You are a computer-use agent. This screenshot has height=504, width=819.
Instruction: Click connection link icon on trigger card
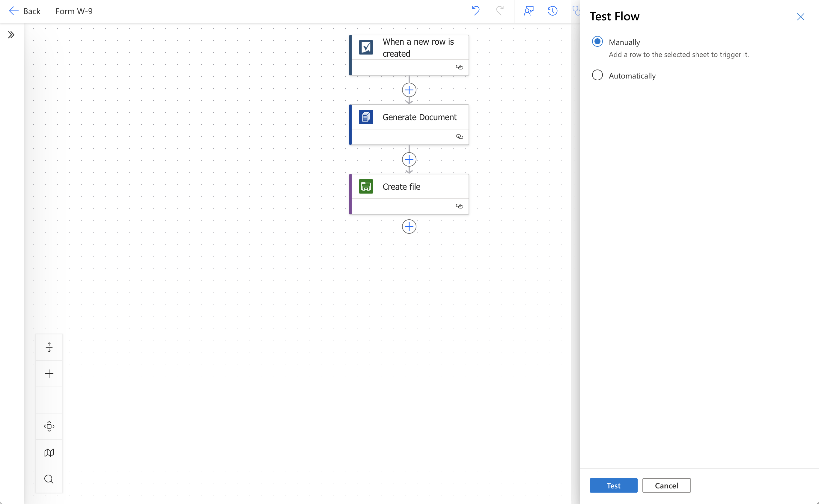(459, 67)
